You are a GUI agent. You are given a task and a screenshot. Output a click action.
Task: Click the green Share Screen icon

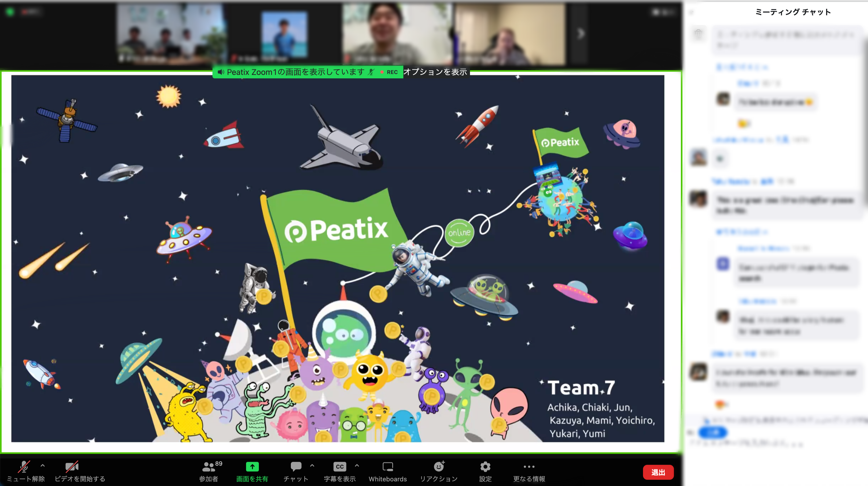[x=252, y=467]
